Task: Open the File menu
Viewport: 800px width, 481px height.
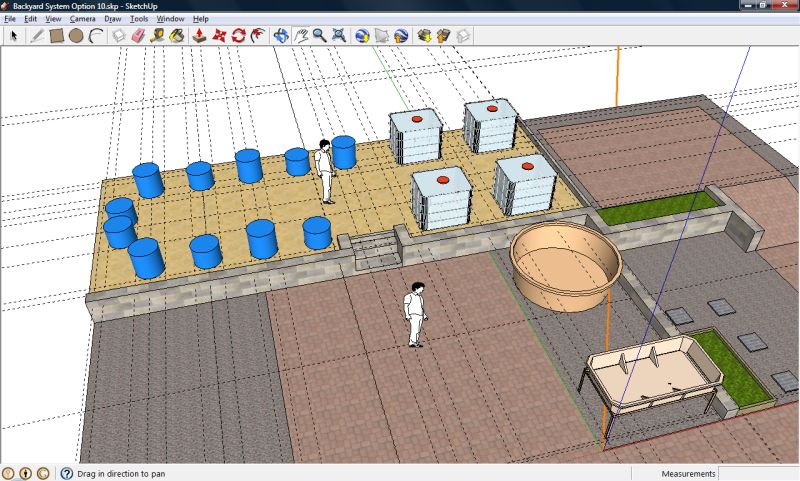Action: pos(10,18)
